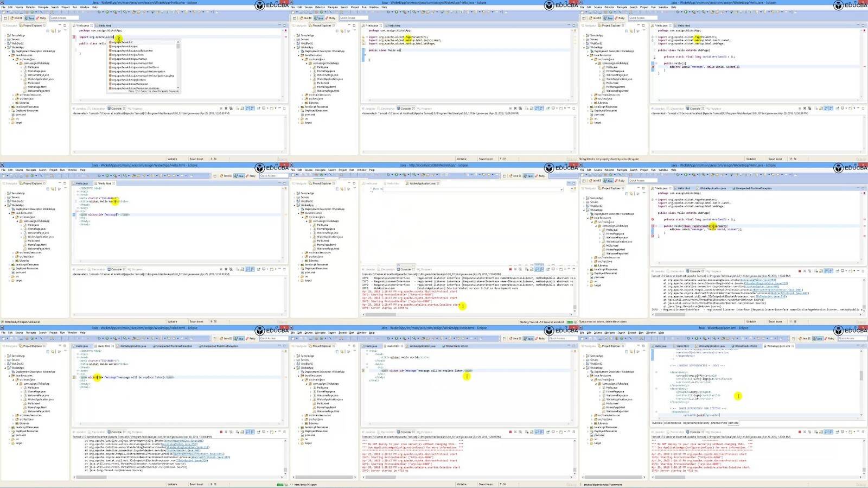This screenshot has height=488, width=868.
Task: Pin the console in the localhost:8080 window
Action: (548, 269)
